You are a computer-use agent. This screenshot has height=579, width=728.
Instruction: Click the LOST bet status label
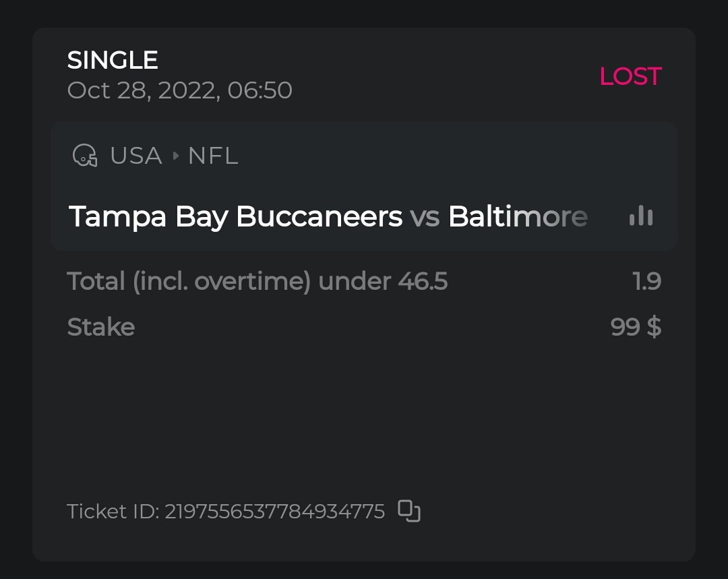pos(630,77)
